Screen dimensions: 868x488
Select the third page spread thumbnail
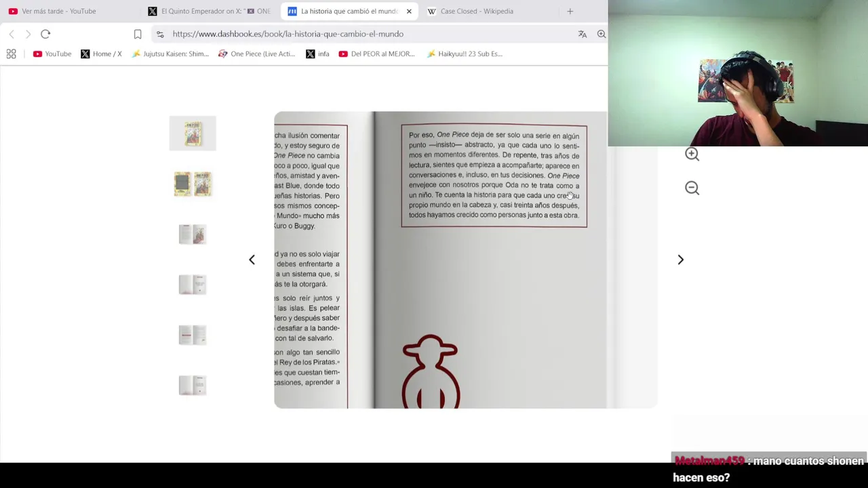[193, 234]
